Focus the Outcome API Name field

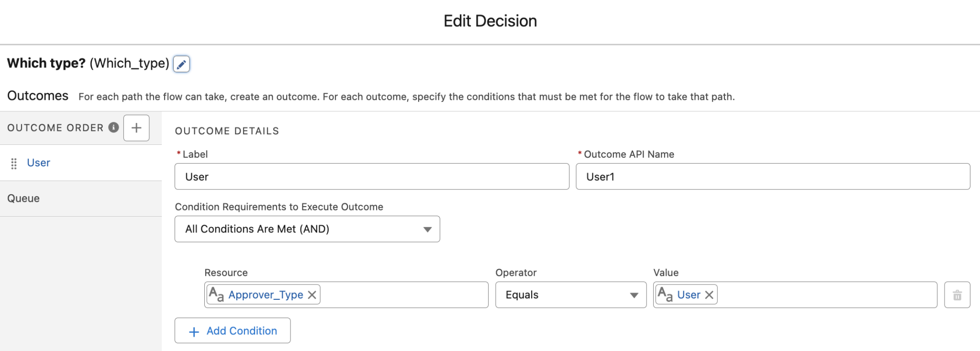pyautogui.click(x=773, y=177)
